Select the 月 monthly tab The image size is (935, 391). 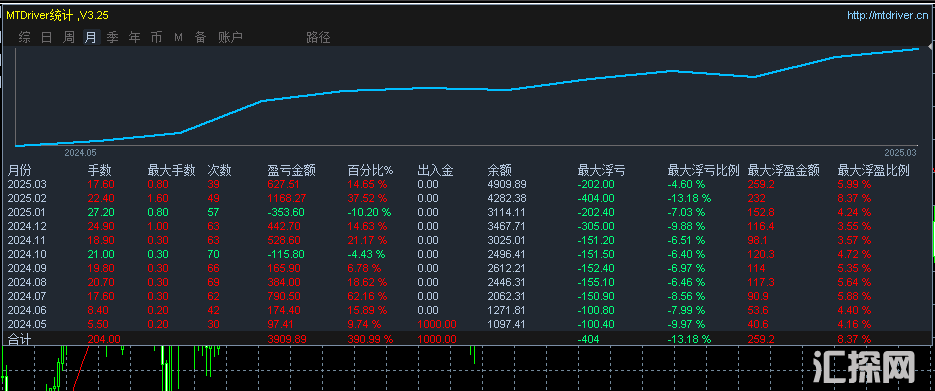[x=91, y=38]
